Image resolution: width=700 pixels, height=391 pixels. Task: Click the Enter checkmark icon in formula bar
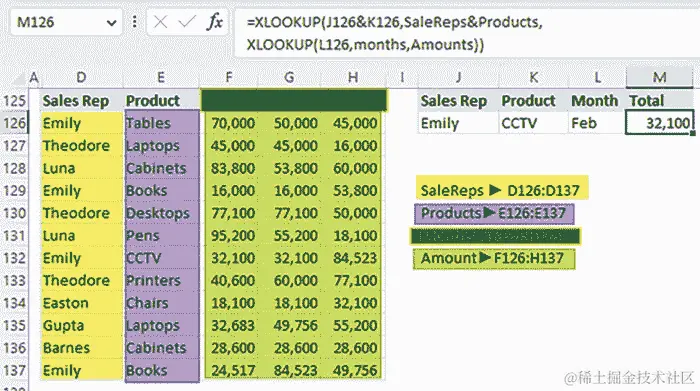(187, 21)
